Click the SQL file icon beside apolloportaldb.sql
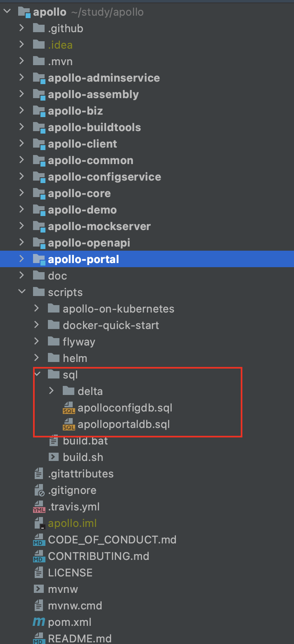This screenshot has width=294, height=644. pyautogui.click(x=68, y=424)
